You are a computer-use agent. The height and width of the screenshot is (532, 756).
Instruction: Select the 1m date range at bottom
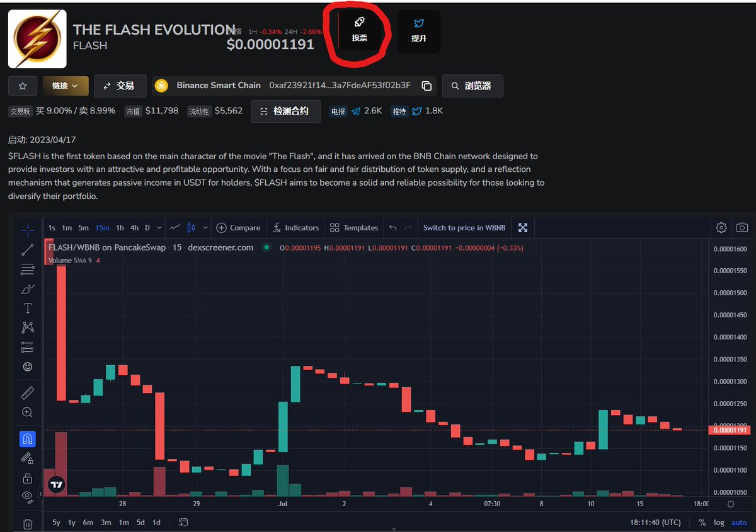(x=124, y=523)
